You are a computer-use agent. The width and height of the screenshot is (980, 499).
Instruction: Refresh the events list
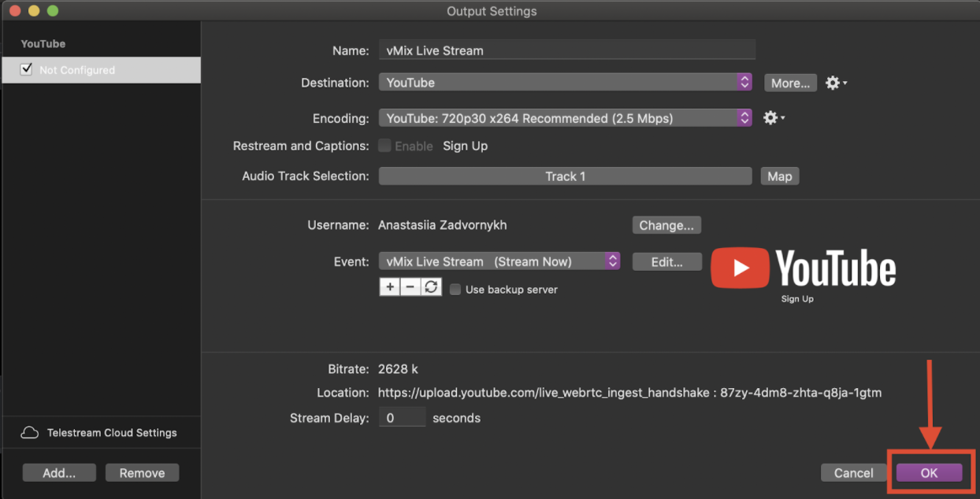coord(431,287)
